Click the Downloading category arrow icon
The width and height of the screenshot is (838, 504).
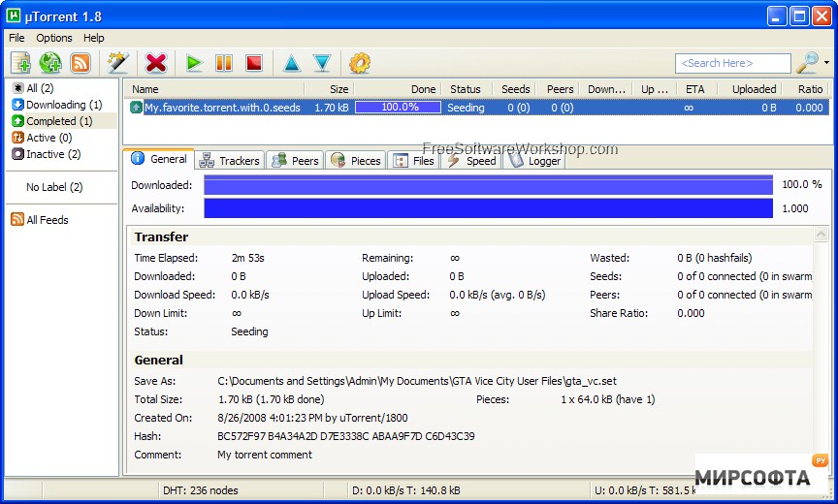pyautogui.click(x=17, y=105)
